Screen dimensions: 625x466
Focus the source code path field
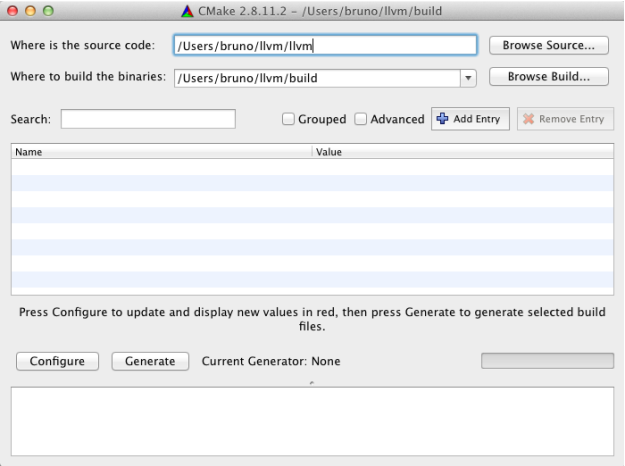pos(325,45)
